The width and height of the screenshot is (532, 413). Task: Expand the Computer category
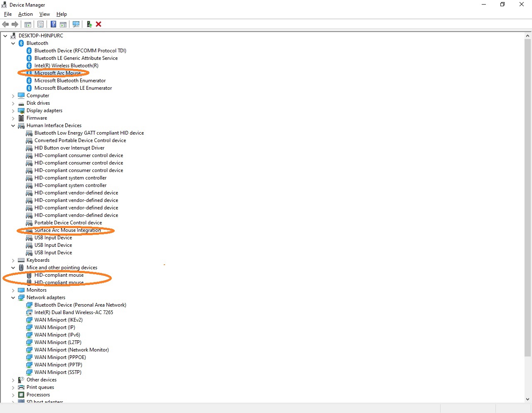pyautogui.click(x=13, y=96)
